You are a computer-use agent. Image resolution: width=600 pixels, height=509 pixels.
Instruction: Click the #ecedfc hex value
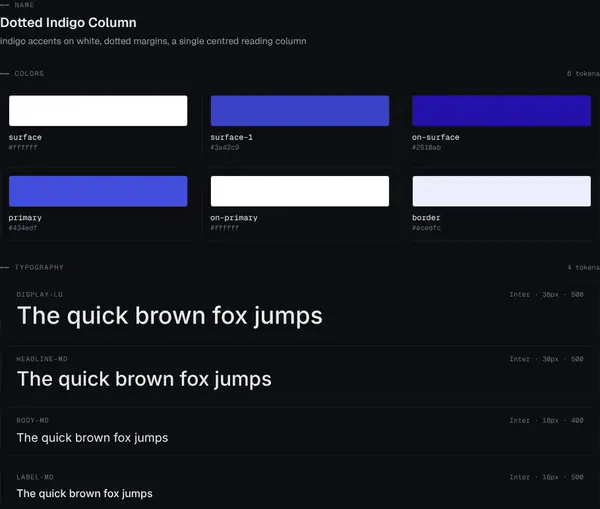pos(426,228)
